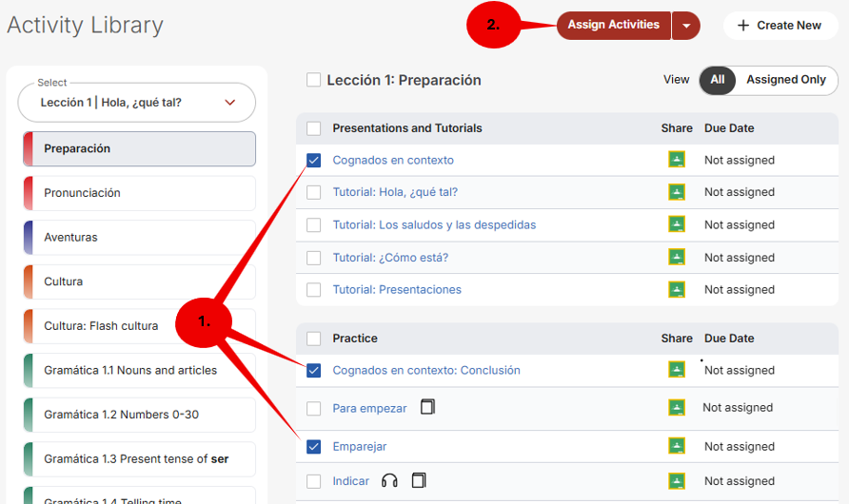Expand the Assign Activities dropdown arrow
The width and height of the screenshot is (849, 504).
coord(686,26)
